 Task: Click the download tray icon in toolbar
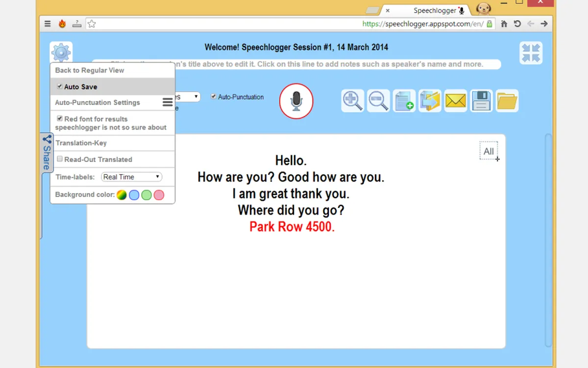coord(76,24)
